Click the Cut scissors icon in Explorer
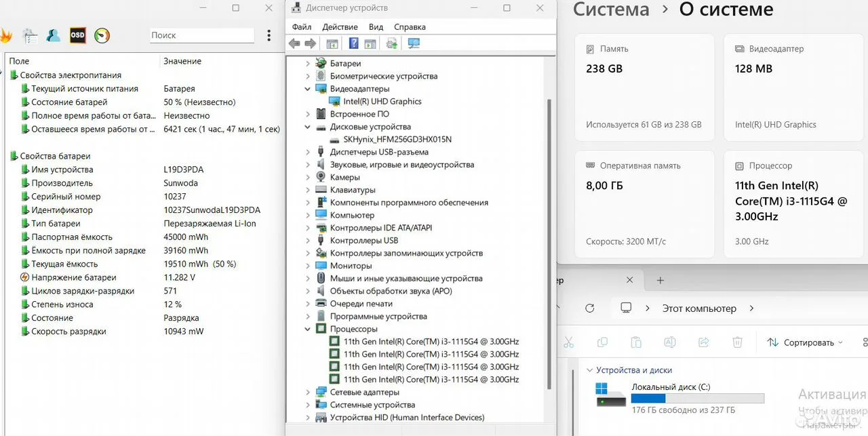 (569, 342)
